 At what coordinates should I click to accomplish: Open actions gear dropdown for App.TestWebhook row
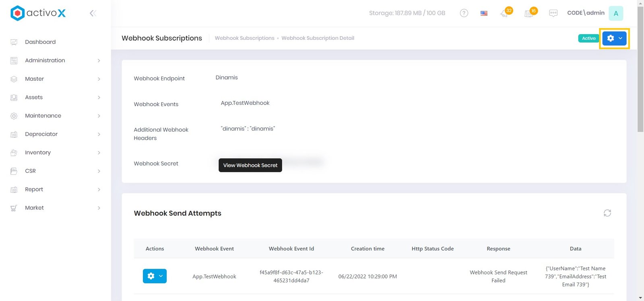(x=155, y=276)
